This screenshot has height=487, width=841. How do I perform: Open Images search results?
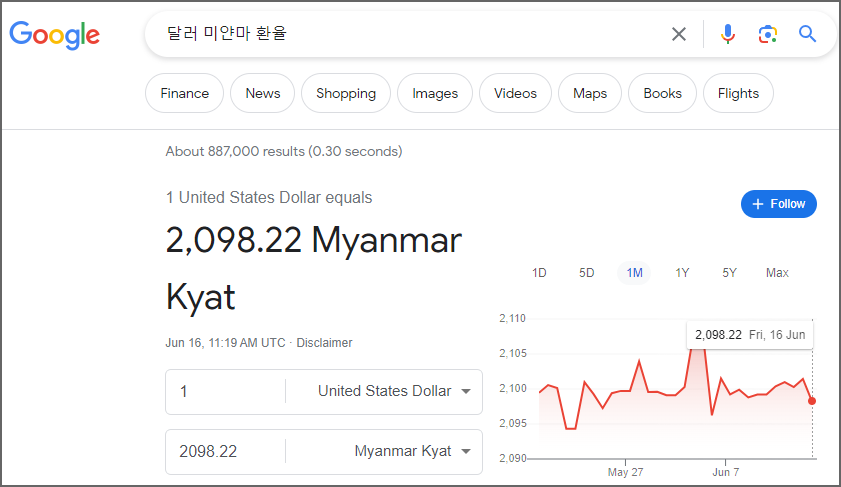tap(435, 93)
